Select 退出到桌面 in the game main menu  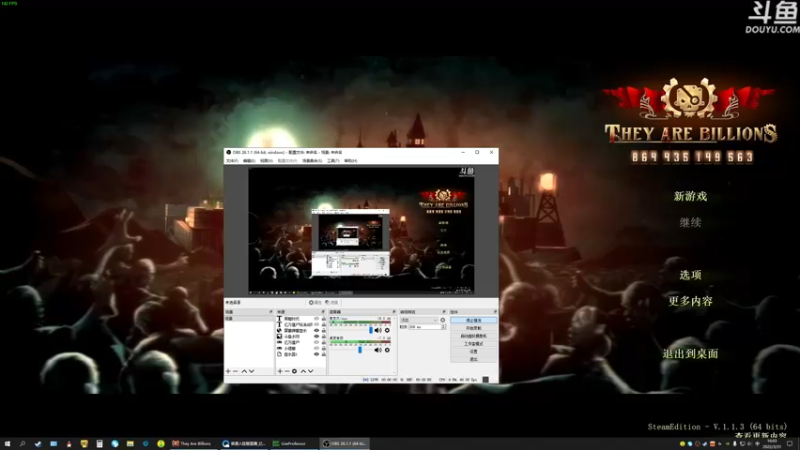[690, 354]
